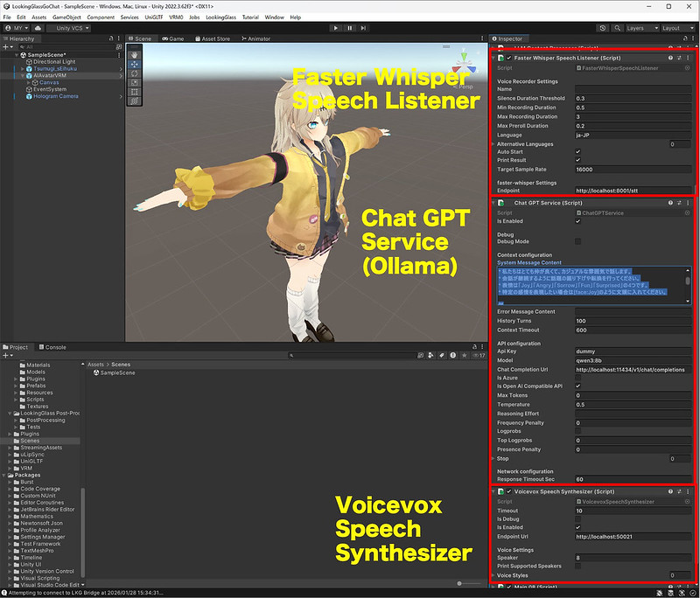Select the View (hand) tool in Scene toolbar
Image resolution: width=700 pixels, height=598 pixels.
135,55
